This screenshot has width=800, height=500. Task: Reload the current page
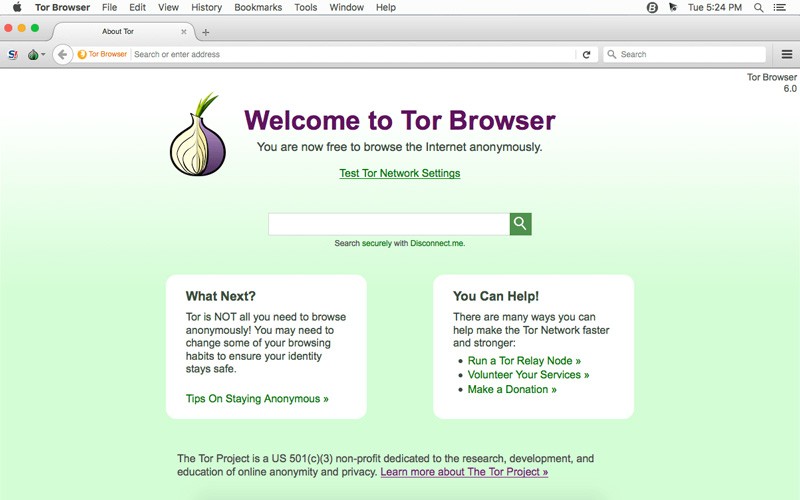pyautogui.click(x=586, y=54)
